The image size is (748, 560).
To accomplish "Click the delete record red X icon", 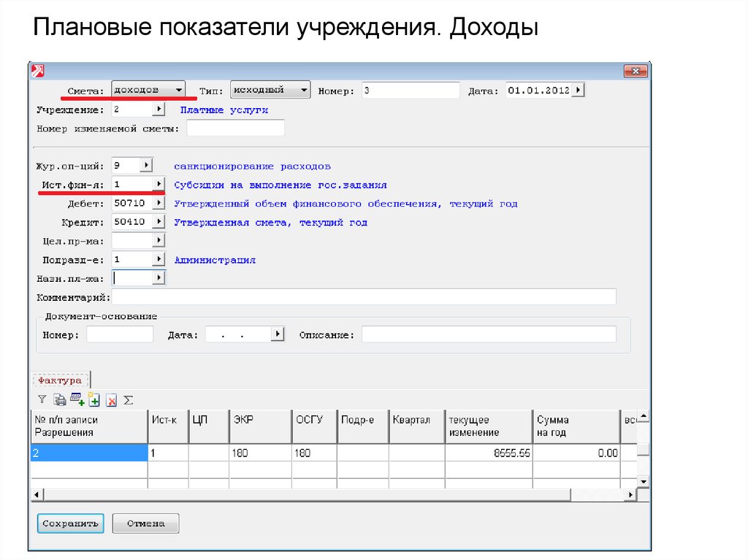I will 111,399.
